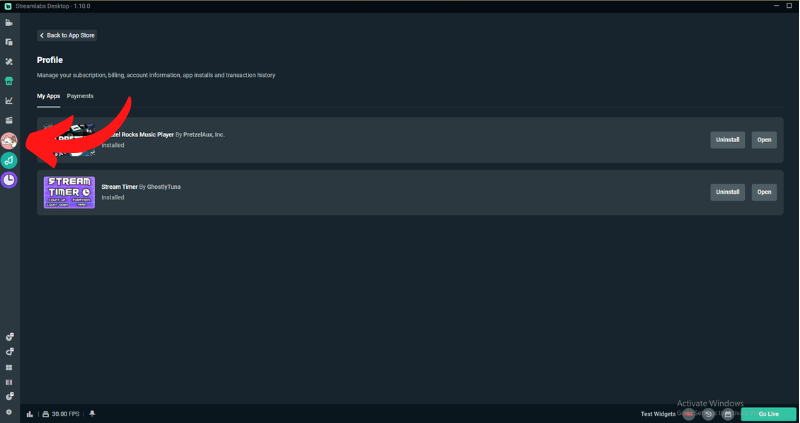
Task: Select the My Apps tab
Action: click(x=48, y=96)
